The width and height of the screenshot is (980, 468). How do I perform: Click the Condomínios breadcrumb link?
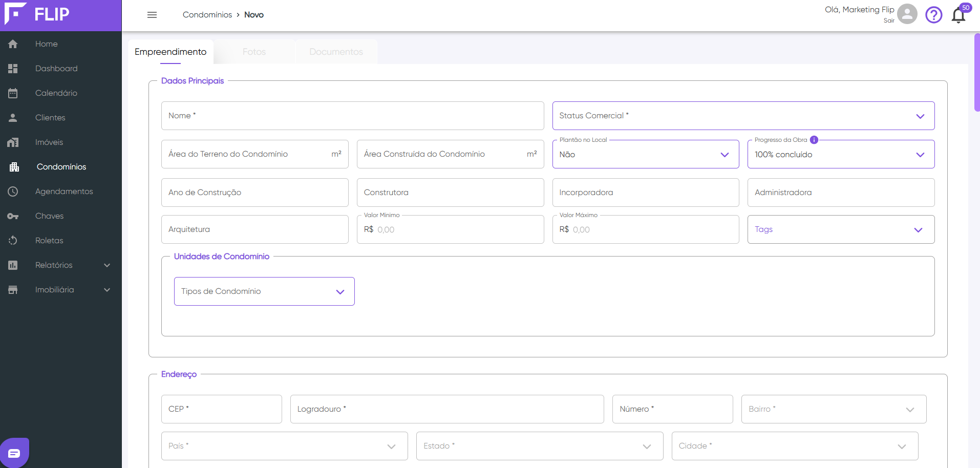click(x=207, y=15)
